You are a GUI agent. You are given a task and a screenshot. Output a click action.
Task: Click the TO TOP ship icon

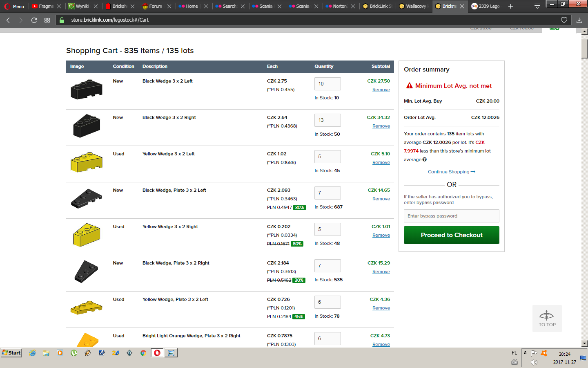pos(547,315)
